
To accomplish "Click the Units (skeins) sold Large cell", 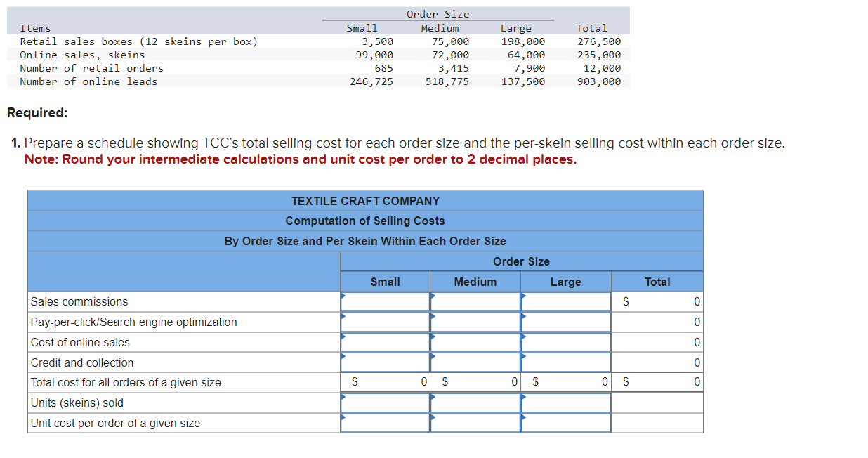I will point(565,403).
